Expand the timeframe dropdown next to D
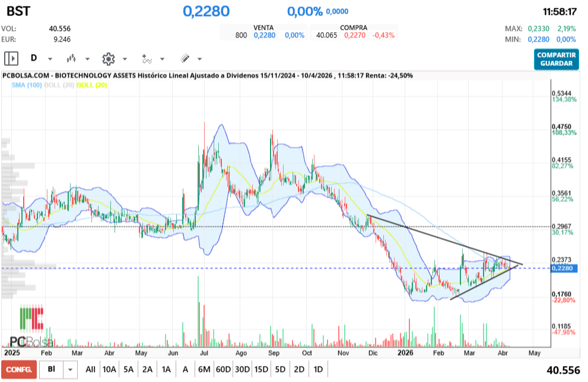 click(49, 59)
